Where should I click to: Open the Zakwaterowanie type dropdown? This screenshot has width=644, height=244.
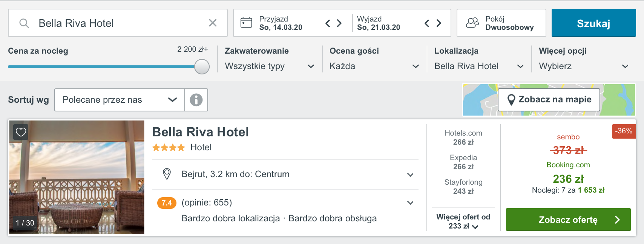(270, 66)
